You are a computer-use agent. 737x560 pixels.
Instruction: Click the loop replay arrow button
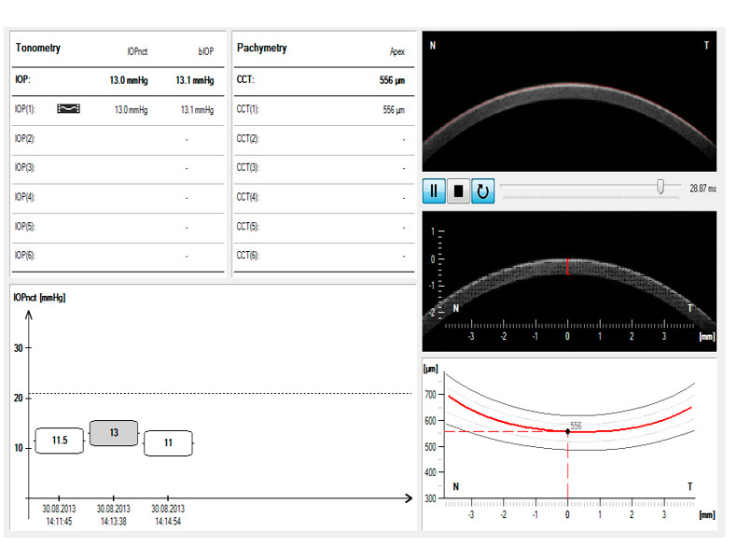[x=482, y=191]
